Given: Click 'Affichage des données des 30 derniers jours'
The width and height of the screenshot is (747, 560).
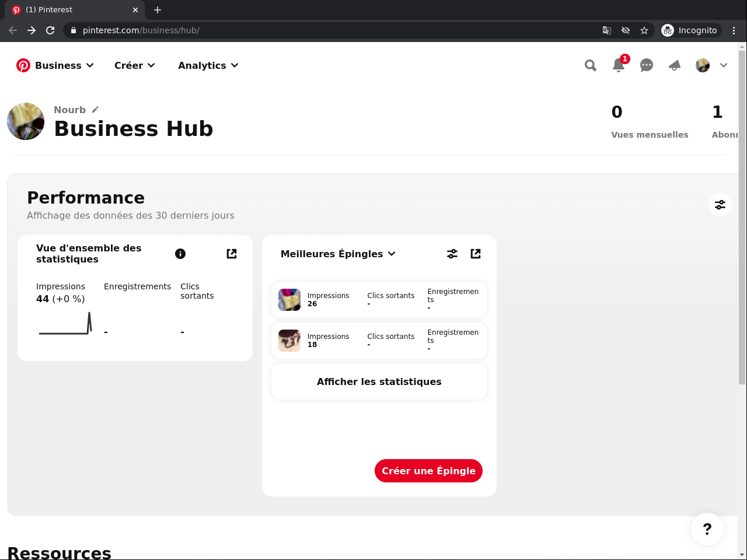Looking at the screenshot, I should coord(131,215).
